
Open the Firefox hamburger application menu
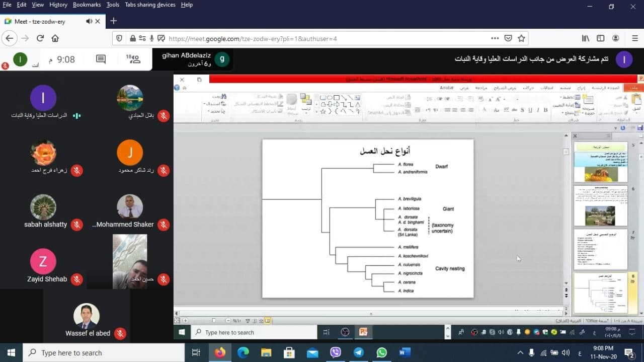pos(634,38)
